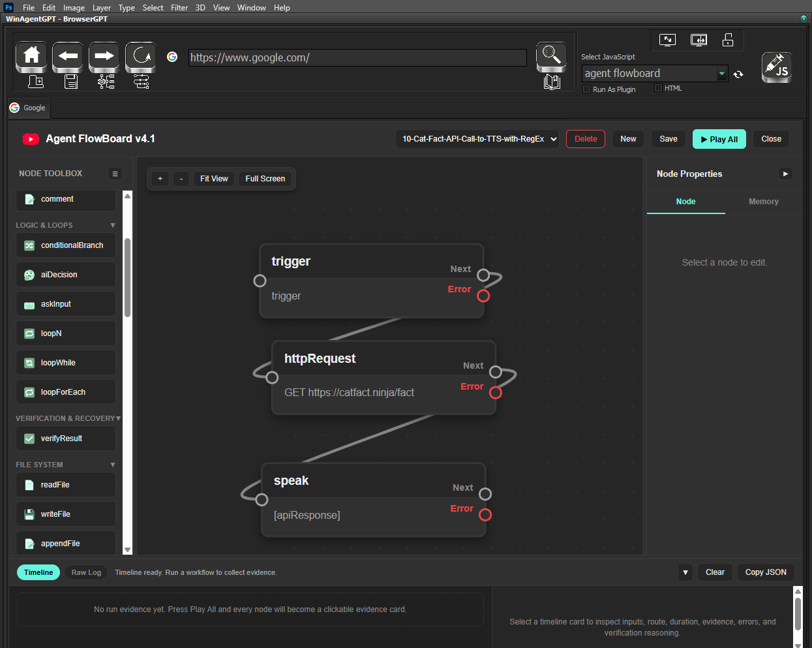The height and width of the screenshot is (648, 812).
Task: Add a loopWhile node
Action: pos(66,363)
